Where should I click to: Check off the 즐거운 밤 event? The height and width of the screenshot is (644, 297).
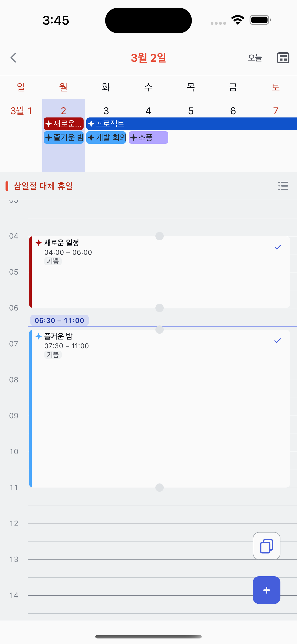(x=277, y=340)
